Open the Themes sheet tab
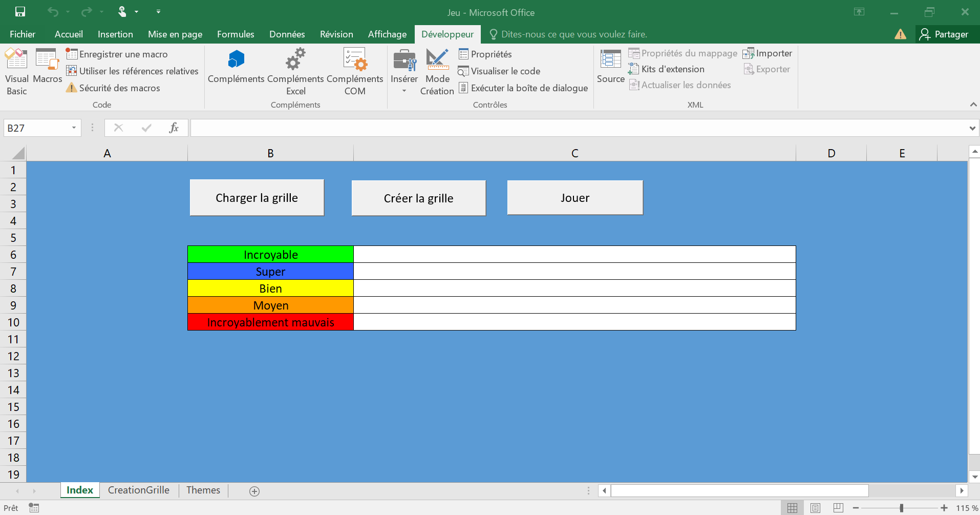 click(203, 490)
